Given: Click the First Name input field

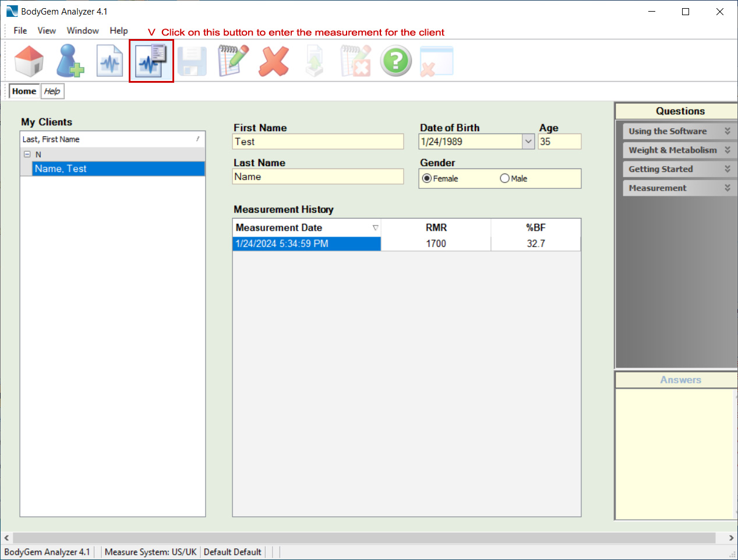Looking at the screenshot, I should click(317, 142).
